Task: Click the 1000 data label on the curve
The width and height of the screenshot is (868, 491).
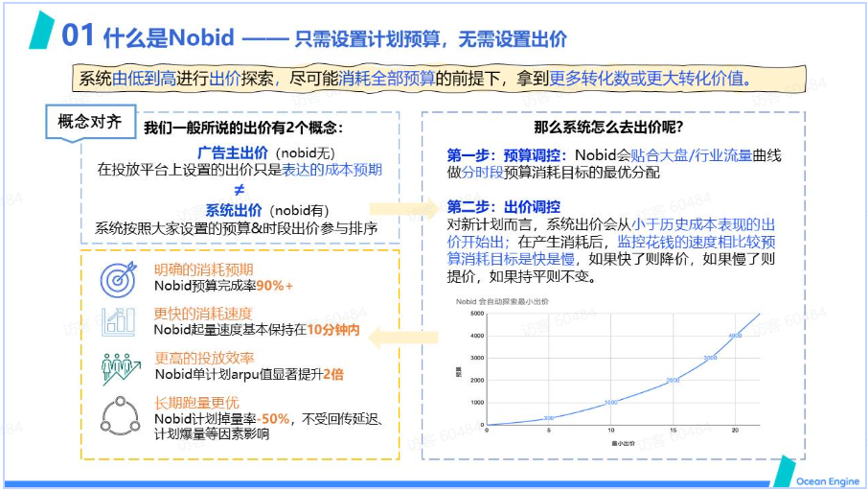Action: [610, 403]
